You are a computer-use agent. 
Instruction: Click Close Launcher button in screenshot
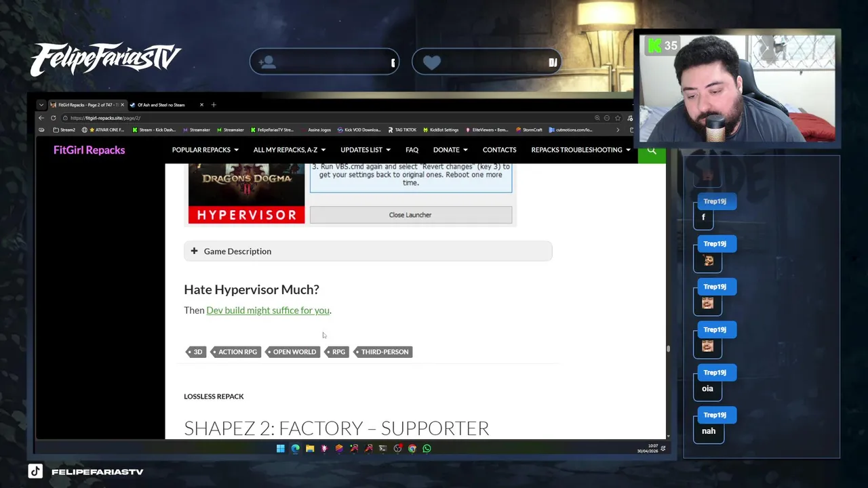click(x=410, y=215)
